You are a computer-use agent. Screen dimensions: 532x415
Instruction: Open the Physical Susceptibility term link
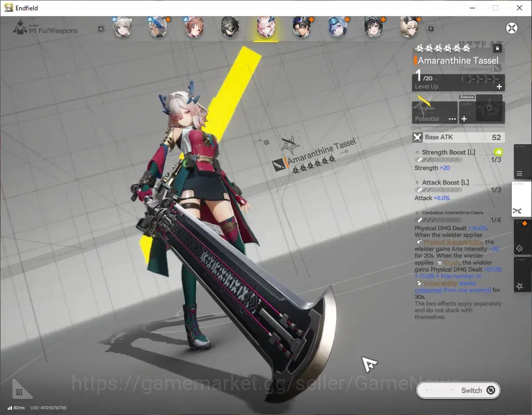tap(453, 242)
